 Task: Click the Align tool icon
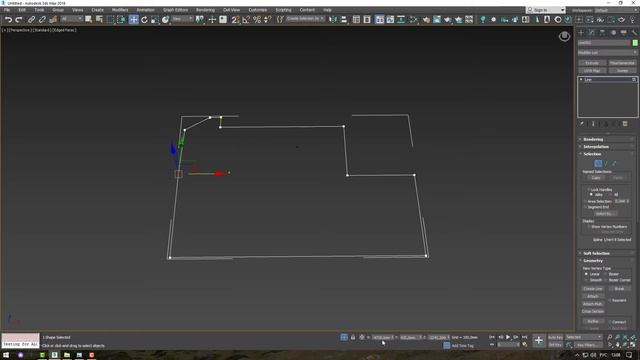click(x=344, y=20)
